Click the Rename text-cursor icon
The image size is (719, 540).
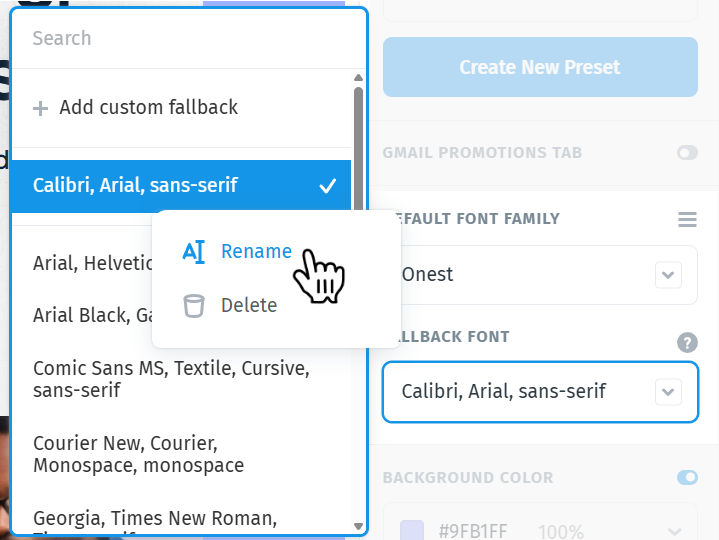coord(194,252)
